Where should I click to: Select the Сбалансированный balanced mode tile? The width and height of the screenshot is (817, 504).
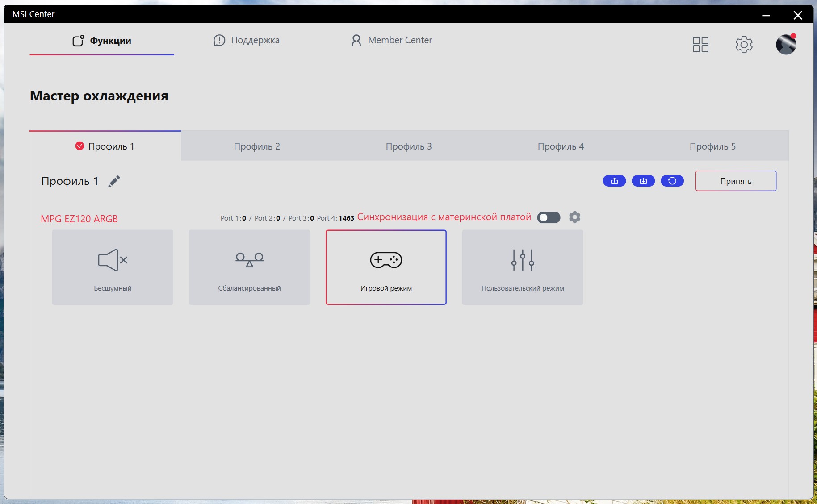point(249,267)
